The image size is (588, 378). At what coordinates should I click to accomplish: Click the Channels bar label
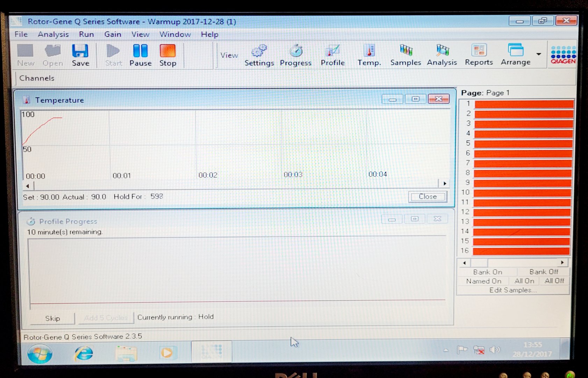tap(37, 78)
